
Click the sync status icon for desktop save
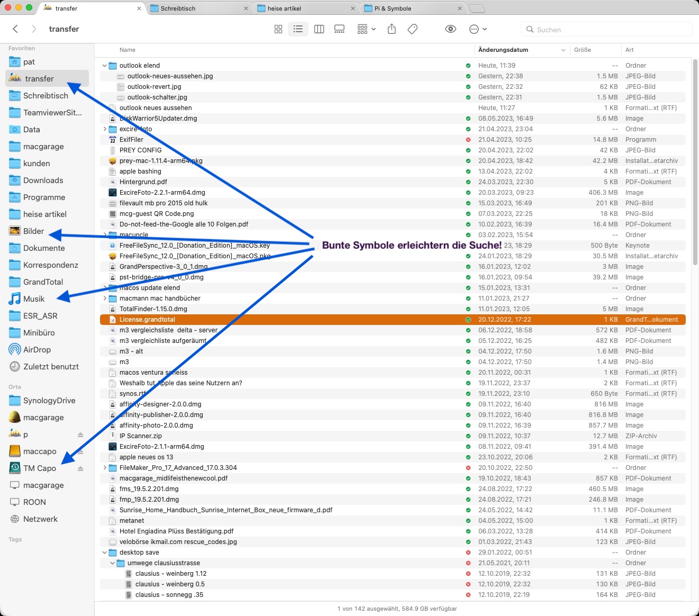[x=468, y=552]
